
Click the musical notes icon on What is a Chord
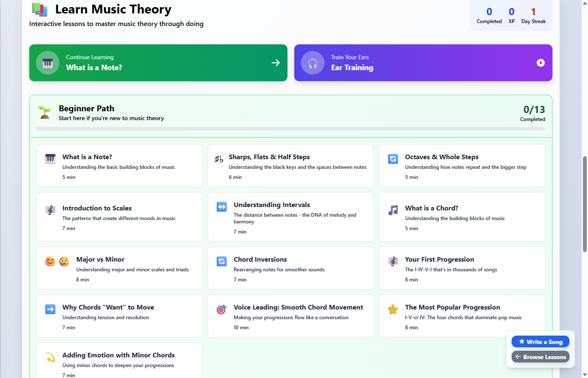pyautogui.click(x=393, y=210)
